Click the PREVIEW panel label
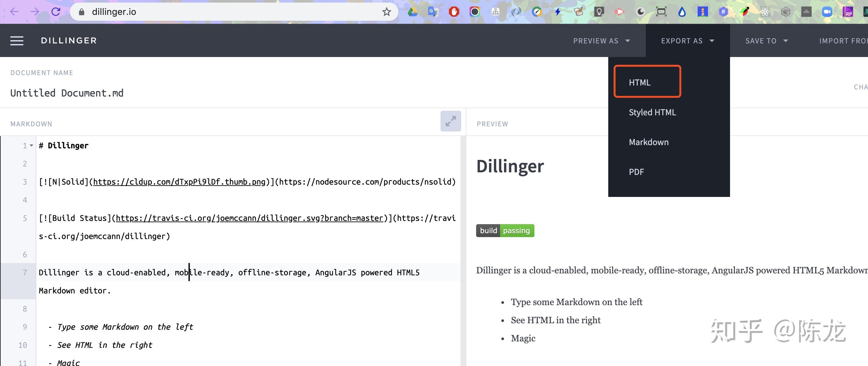 [x=492, y=123]
